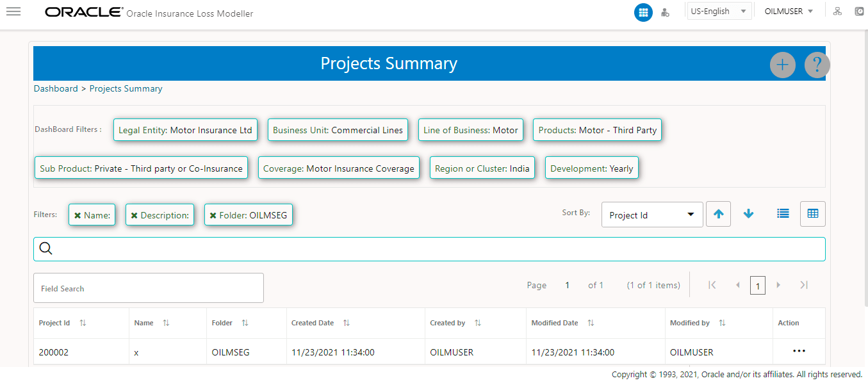Open the user administration icon in header

(x=665, y=12)
